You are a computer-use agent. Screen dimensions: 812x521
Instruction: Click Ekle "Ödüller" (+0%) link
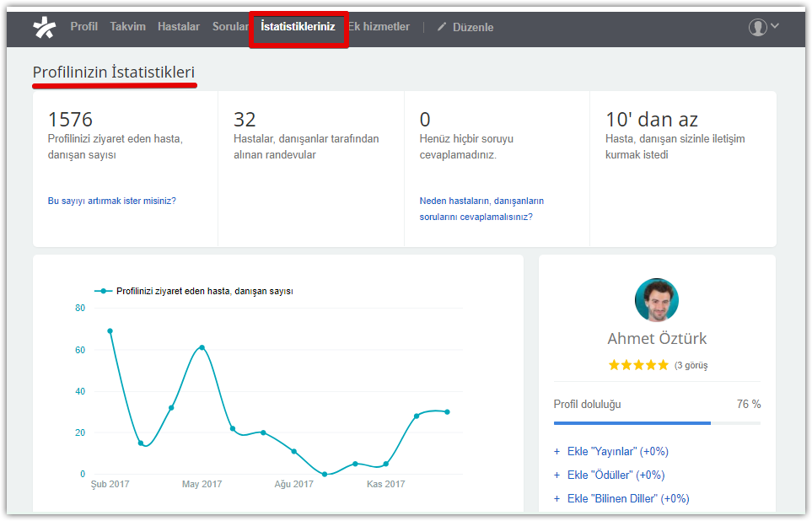[616, 475]
